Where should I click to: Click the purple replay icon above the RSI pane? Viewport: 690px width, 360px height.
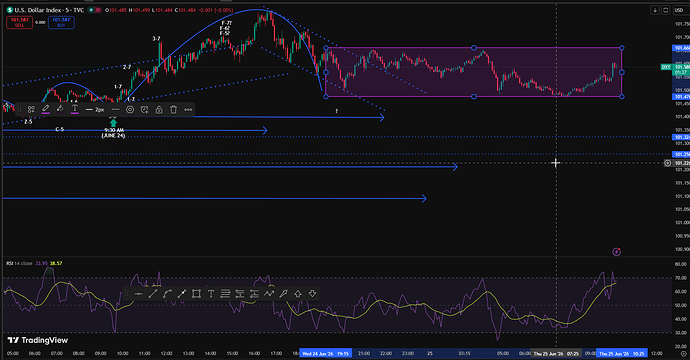coord(617,252)
